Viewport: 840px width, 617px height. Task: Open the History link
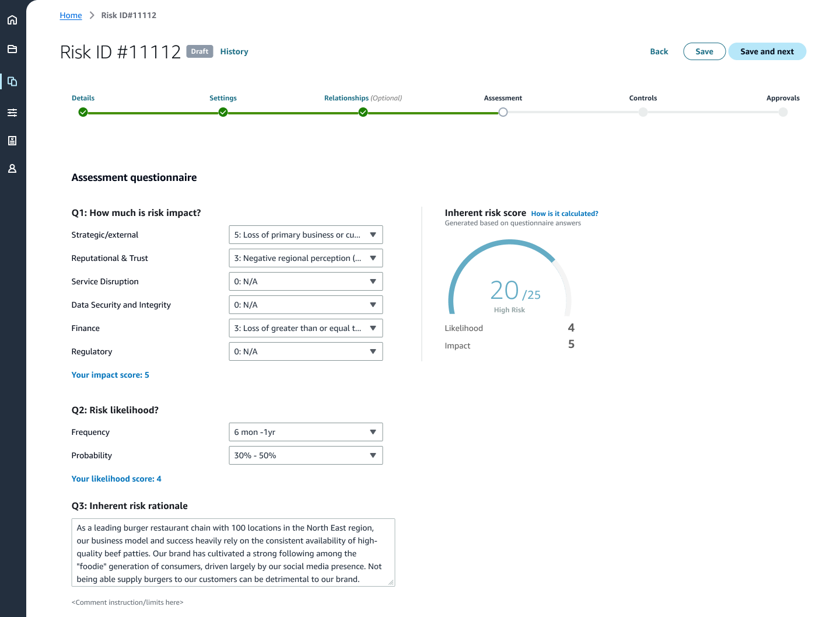pos(234,51)
